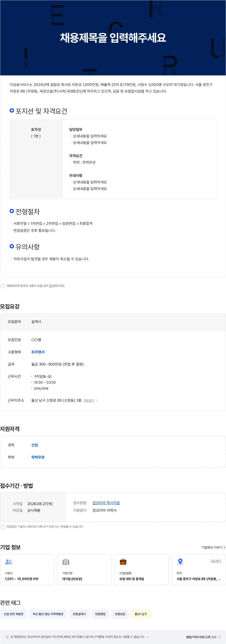Screen dimensions: 226x644
Task: Click the 탄력근무제 text
Action: 41,389
